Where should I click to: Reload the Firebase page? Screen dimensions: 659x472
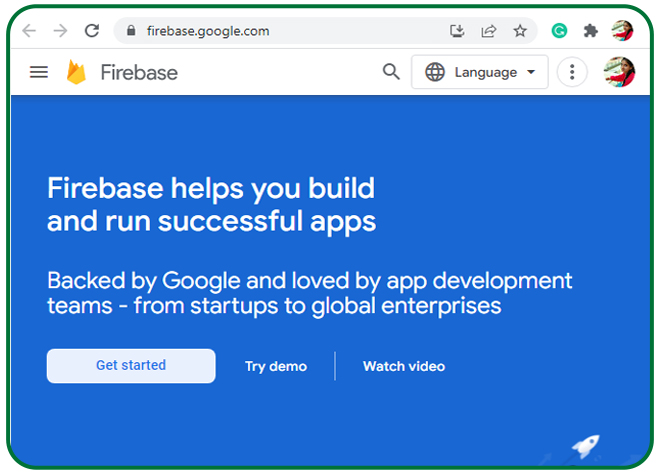pos(92,31)
